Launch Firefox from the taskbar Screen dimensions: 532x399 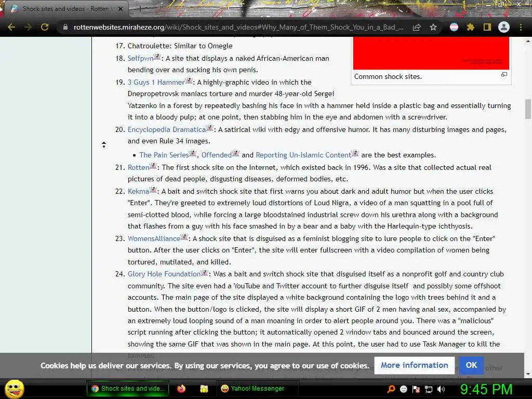pyautogui.click(x=181, y=389)
